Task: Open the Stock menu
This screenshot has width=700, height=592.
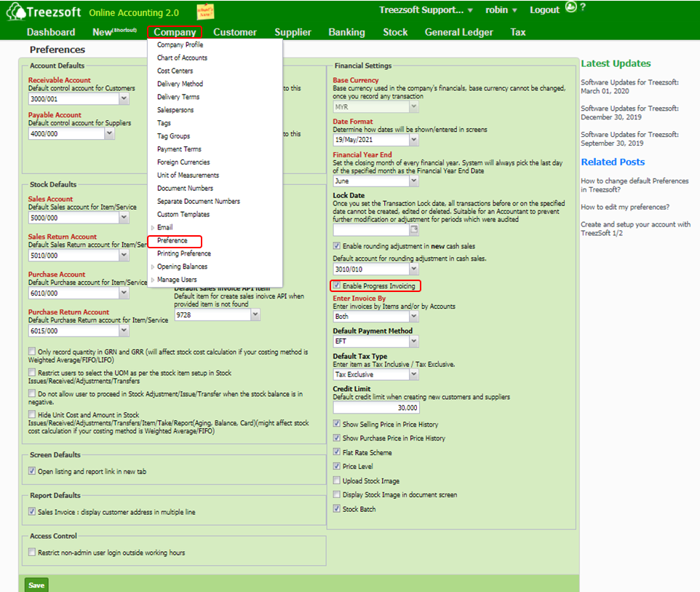Action: [395, 32]
